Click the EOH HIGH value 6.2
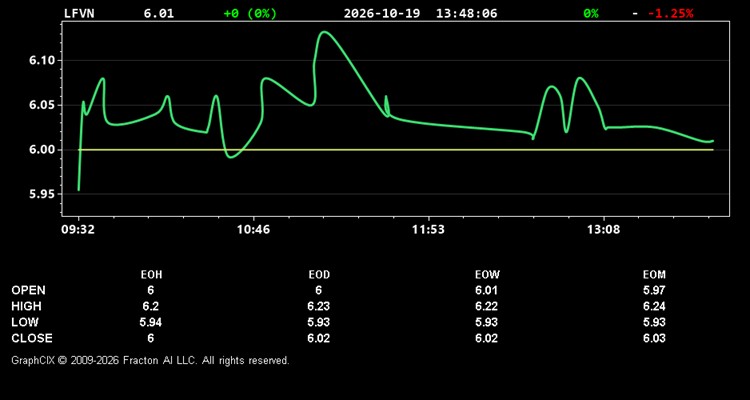The image size is (750, 400). click(151, 306)
